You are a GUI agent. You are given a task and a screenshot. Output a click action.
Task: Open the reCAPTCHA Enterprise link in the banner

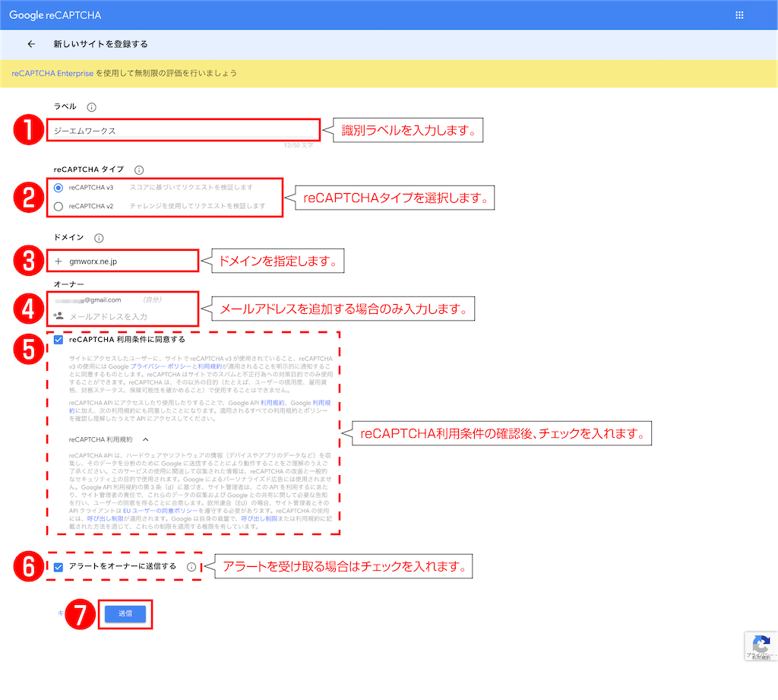[52, 74]
